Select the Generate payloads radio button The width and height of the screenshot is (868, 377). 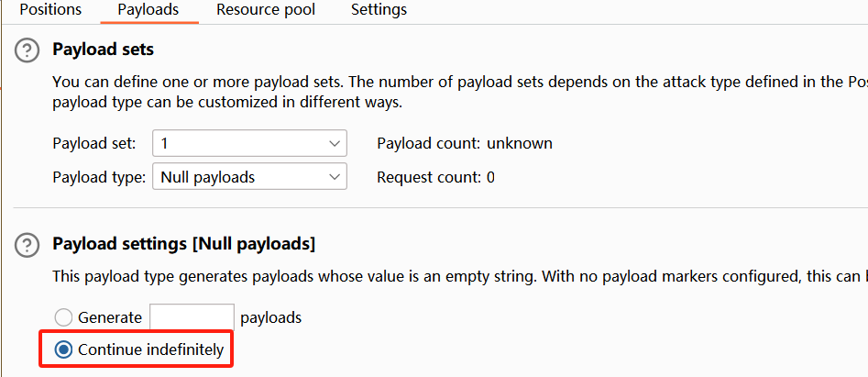(64, 318)
